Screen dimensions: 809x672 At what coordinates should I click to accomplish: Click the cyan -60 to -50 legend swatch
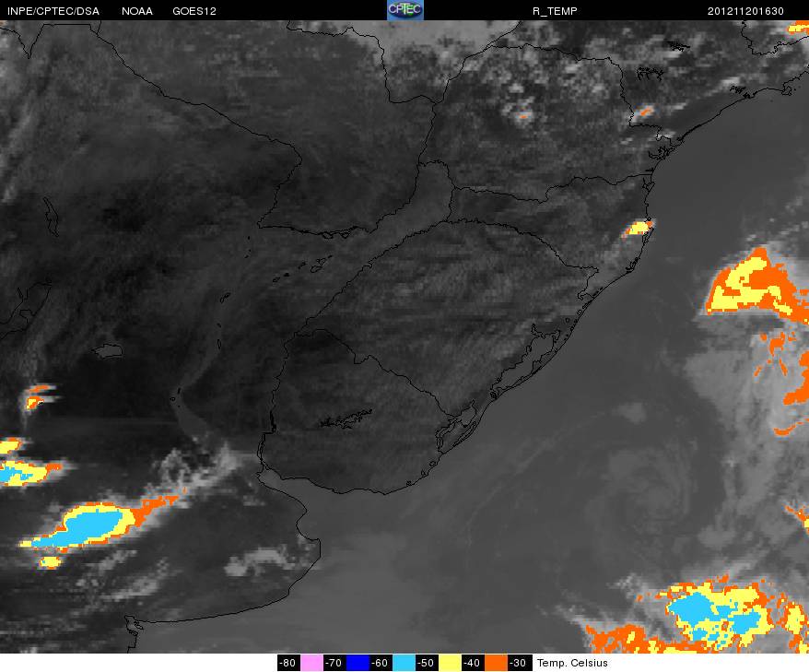[404, 663]
